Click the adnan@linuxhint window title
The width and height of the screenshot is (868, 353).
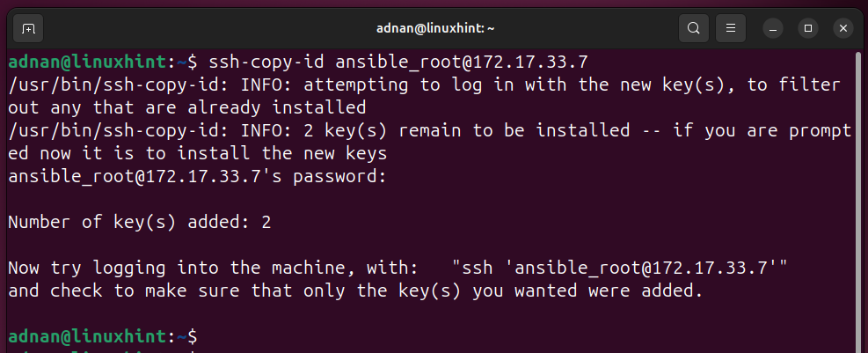coord(434,28)
